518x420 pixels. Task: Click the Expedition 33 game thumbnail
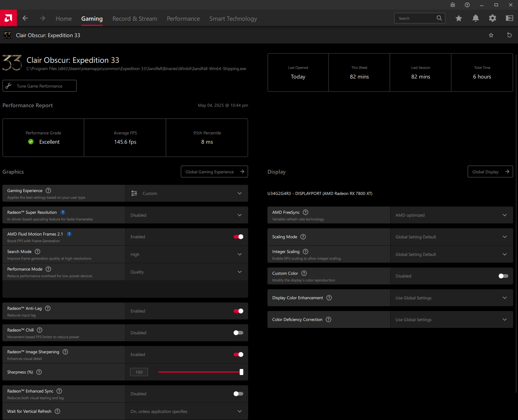point(12,63)
